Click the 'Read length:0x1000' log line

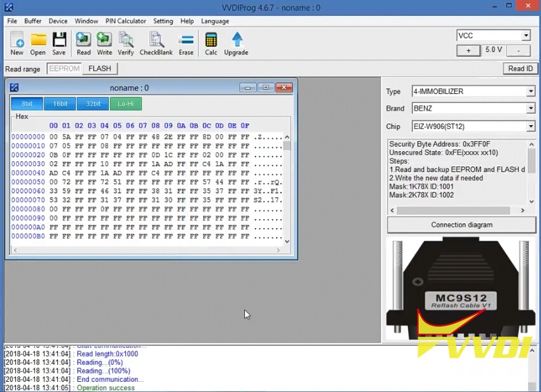[x=107, y=354]
